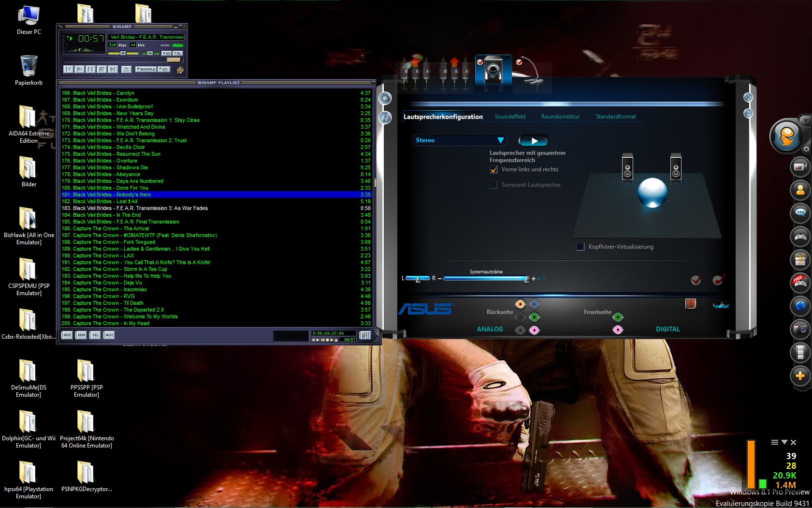The width and height of the screenshot is (812, 508).
Task: Click the green front-panel headphone jack
Action: [x=618, y=317]
